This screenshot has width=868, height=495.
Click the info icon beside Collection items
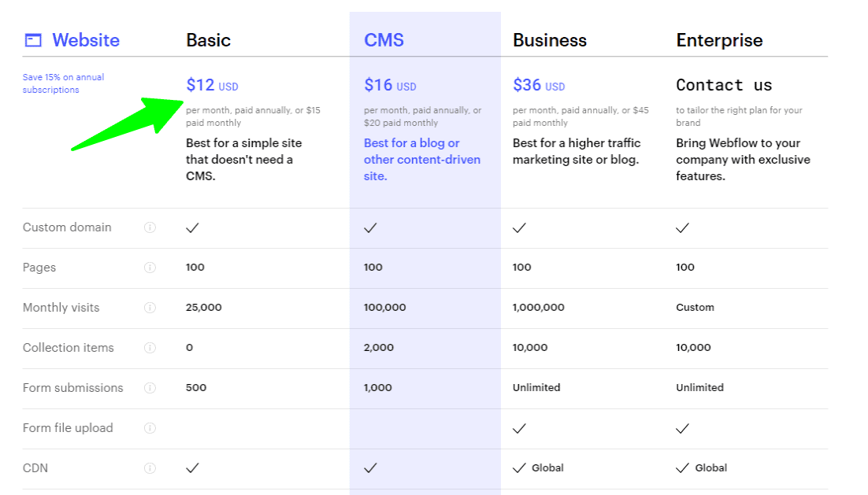tap(150, 348)
